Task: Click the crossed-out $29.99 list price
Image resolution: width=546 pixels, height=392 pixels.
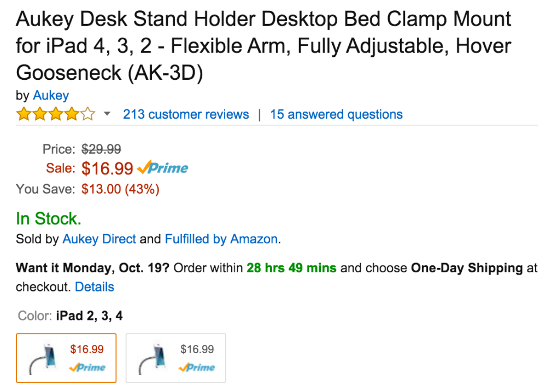Action: coord(101,149)
